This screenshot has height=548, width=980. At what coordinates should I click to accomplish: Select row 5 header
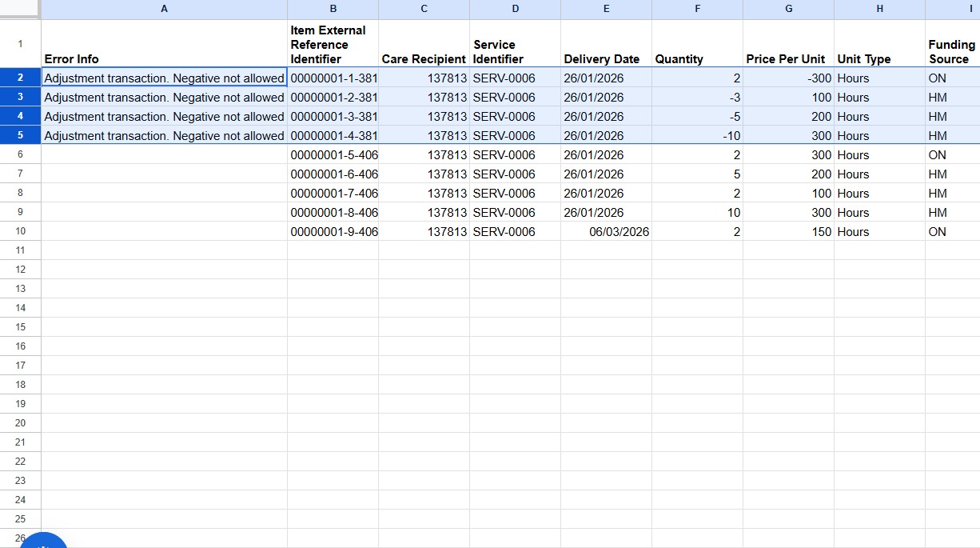(x=20, y=135)
